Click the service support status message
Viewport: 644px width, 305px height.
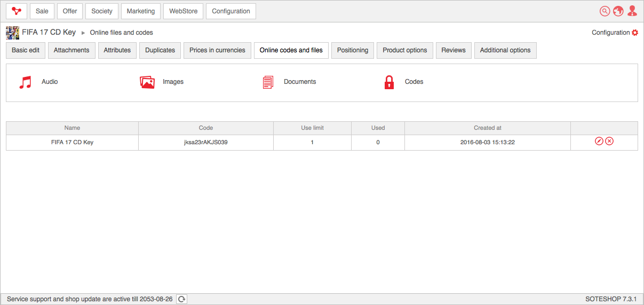pos(90,299)
